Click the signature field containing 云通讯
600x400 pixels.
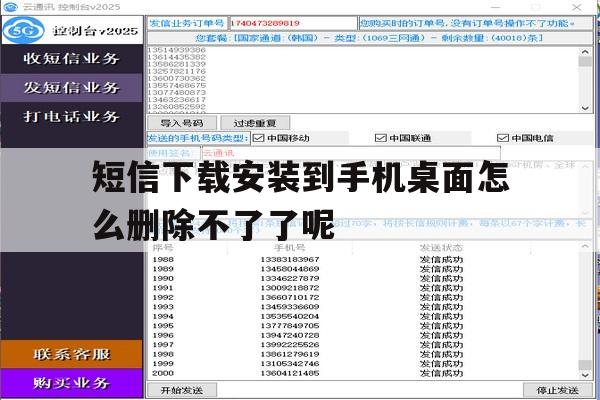coord(351,153)
